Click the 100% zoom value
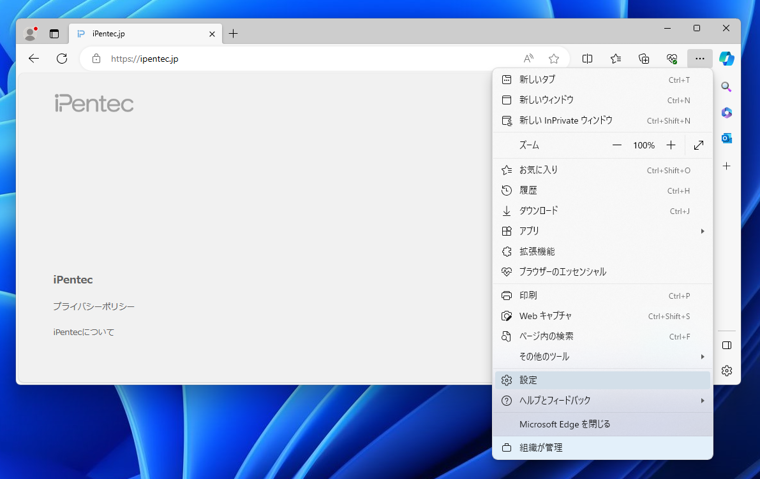This screenshot has height=479, width=760. click(644, 145)
